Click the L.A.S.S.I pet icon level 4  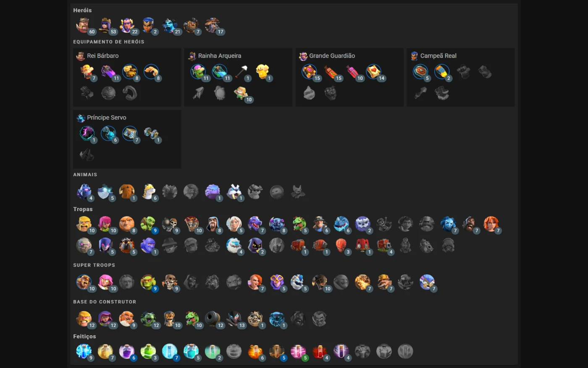tap(84, 192)
